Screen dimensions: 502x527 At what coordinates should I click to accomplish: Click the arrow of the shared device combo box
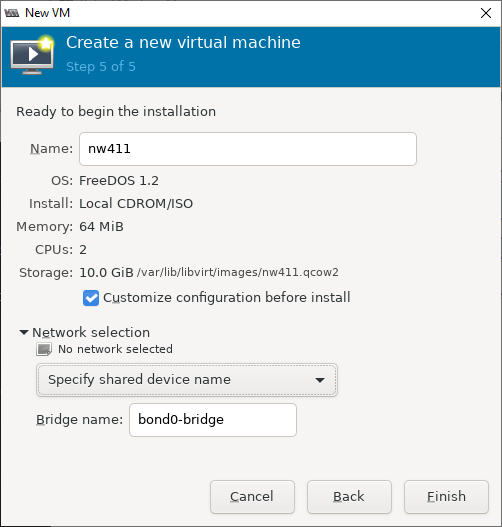tap(320, 380)
